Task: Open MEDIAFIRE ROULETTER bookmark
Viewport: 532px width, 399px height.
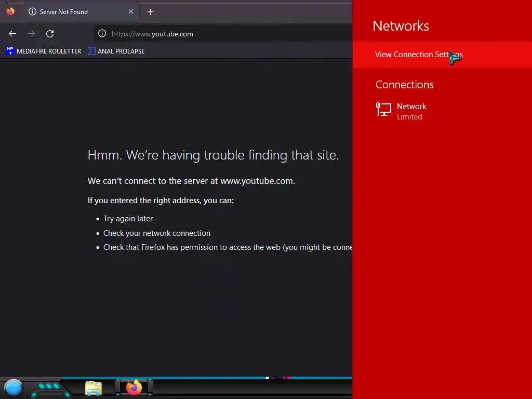Action: pos(44,51)
